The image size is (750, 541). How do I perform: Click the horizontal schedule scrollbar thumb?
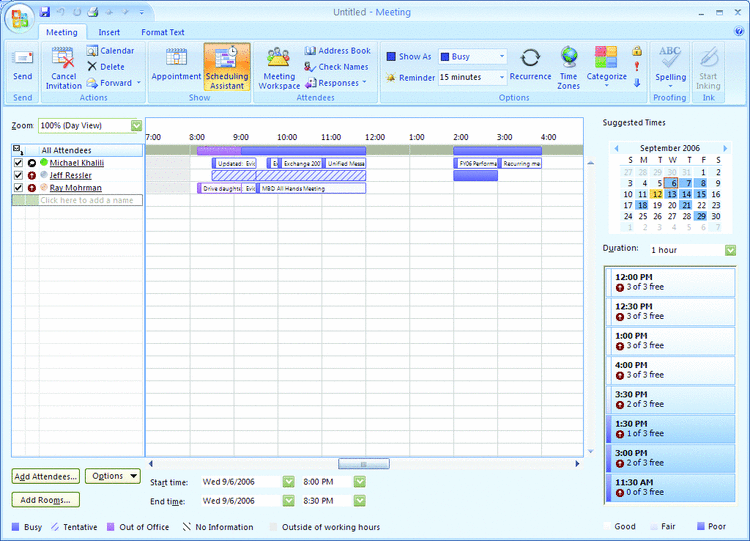[x=363, y=464]
